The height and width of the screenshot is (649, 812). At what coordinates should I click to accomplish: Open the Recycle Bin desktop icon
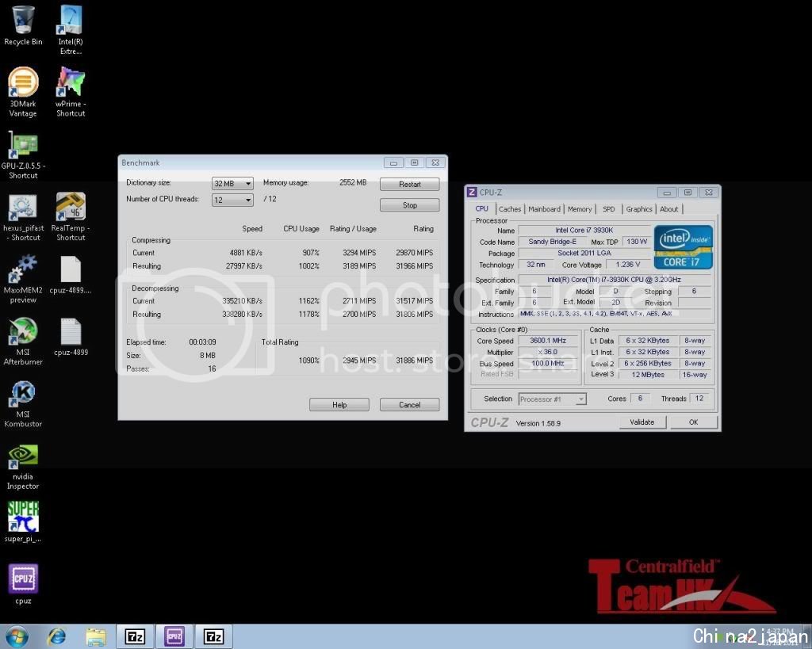click(23, 26)
